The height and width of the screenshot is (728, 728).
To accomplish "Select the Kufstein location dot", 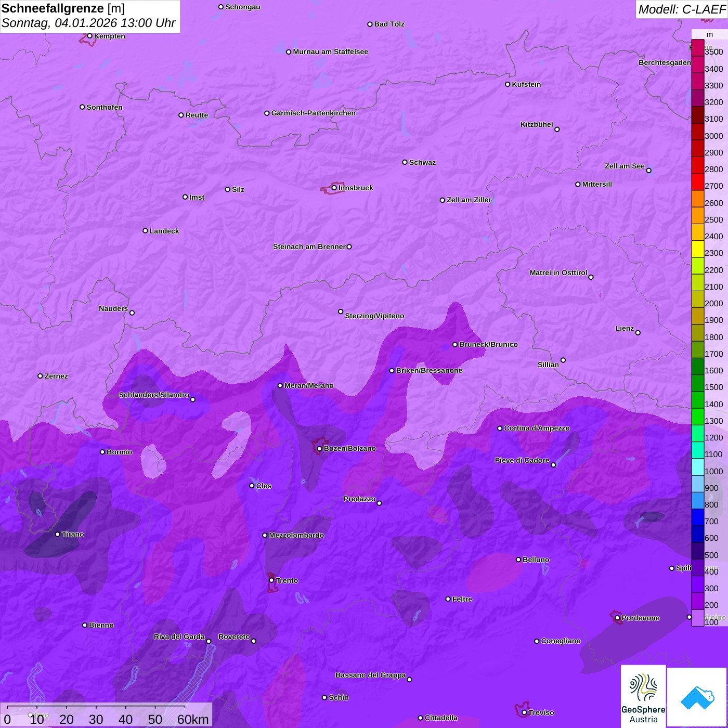I will click(x=508, y=84).
